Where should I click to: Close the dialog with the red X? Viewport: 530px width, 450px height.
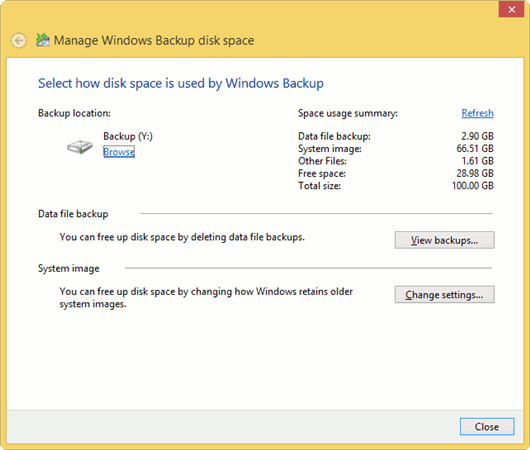(x=511, y=9)
